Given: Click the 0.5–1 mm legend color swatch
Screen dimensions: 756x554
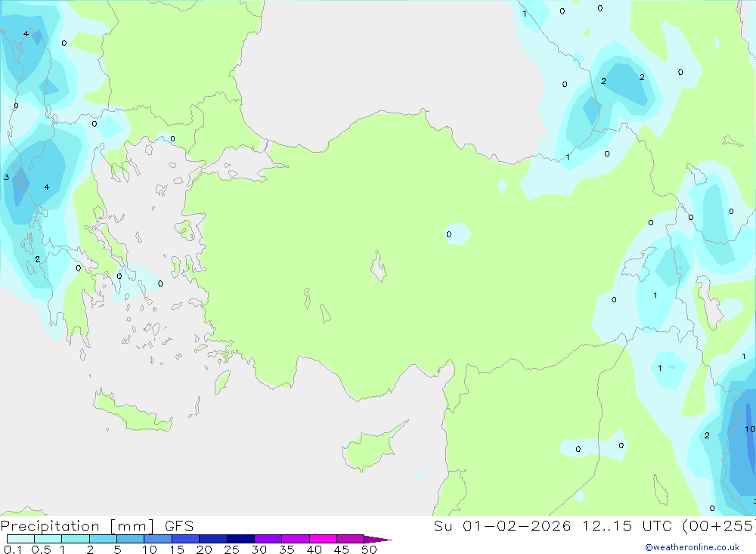Looking at the screenshot, I should coord(48,539).
